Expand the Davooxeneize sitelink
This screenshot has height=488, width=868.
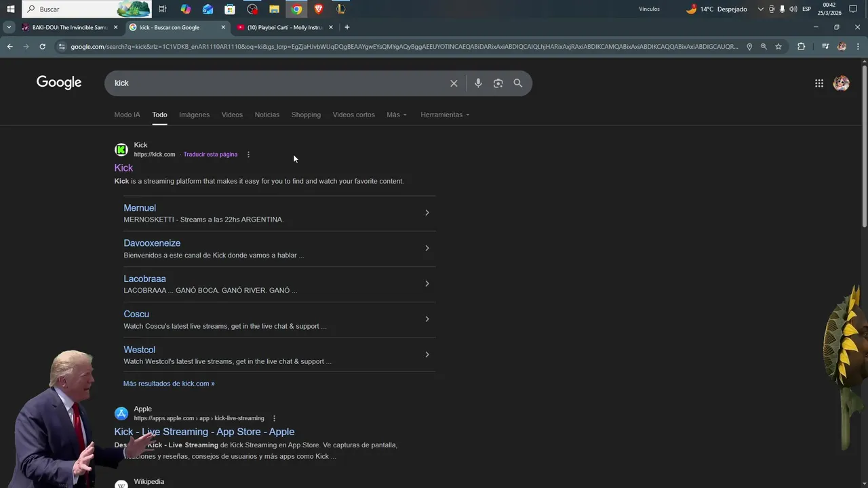click(427, 248)
